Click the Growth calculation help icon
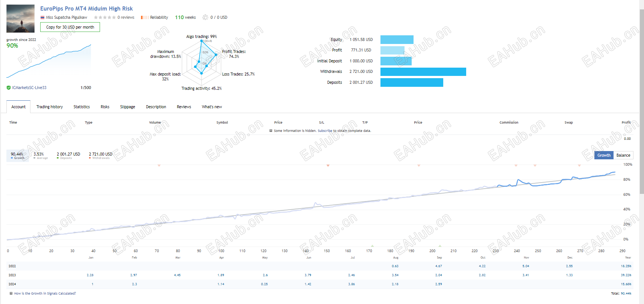The width and height of the screenshot is (644, 304). (11, 293)
